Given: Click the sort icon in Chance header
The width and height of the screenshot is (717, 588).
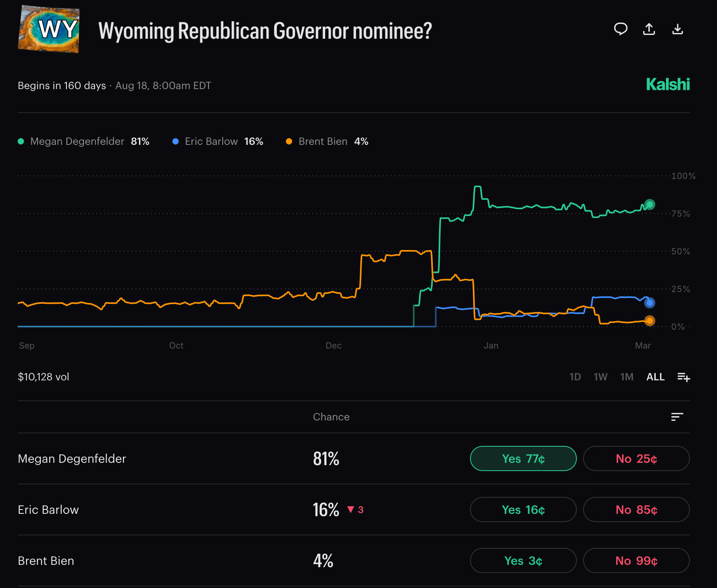Looking at the screenshot, I should tap(677, 417).
